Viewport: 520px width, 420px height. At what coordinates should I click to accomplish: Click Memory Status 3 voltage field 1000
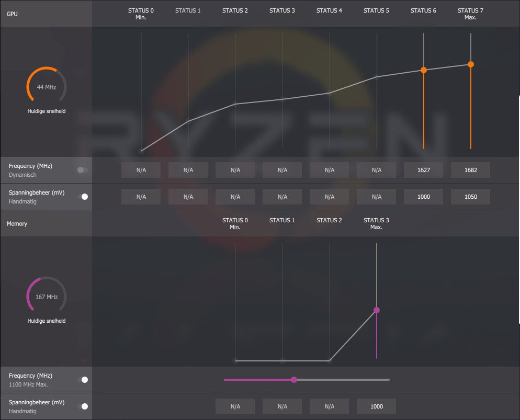tap(377, 406)
